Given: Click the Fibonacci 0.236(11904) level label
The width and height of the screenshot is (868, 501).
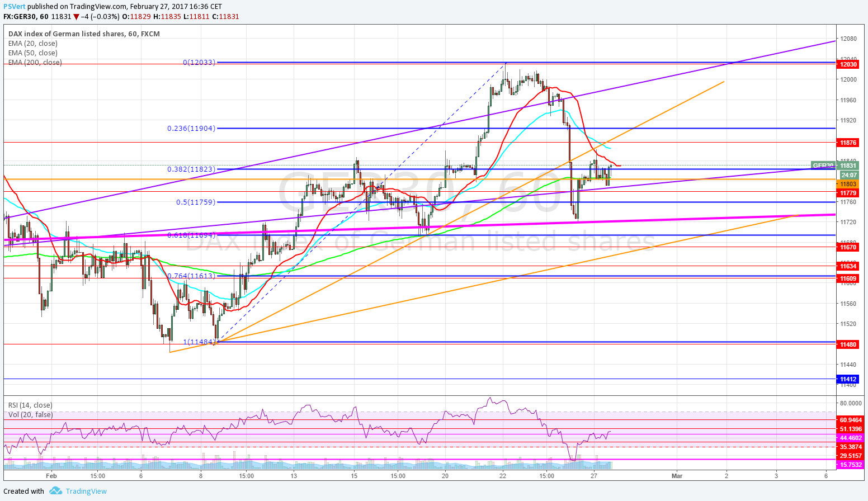Looking at the screenshot, I should point(191,128).
